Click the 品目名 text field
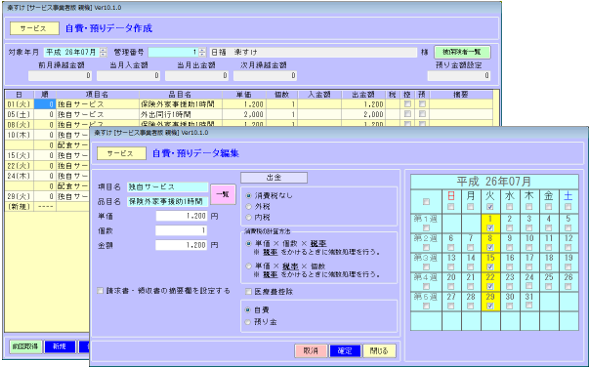The image size is (591, 367). [167, 202]
